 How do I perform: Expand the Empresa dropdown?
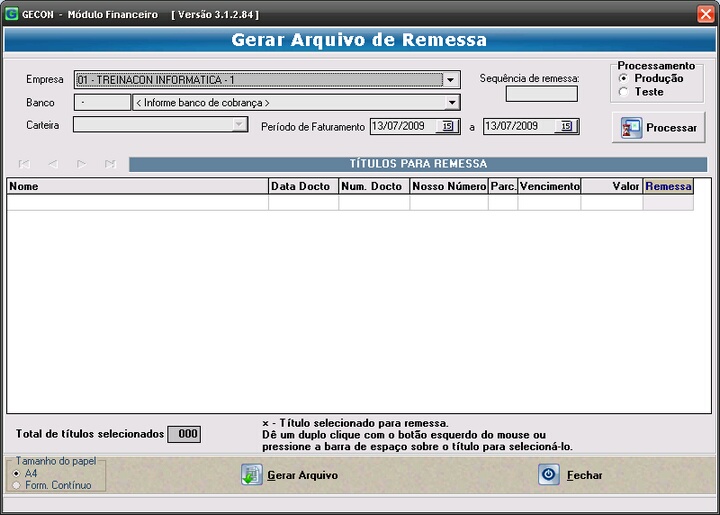pyautogui.click(x=450, y=80)
